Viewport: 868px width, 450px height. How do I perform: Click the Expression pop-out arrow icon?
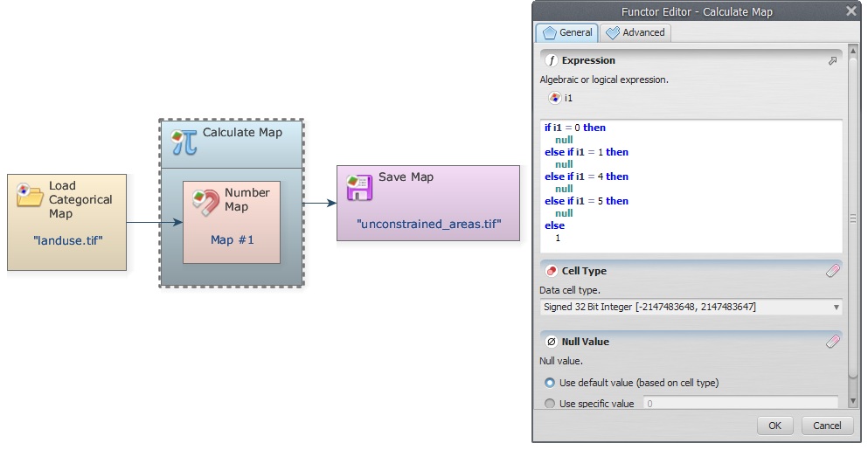point(832,61)
